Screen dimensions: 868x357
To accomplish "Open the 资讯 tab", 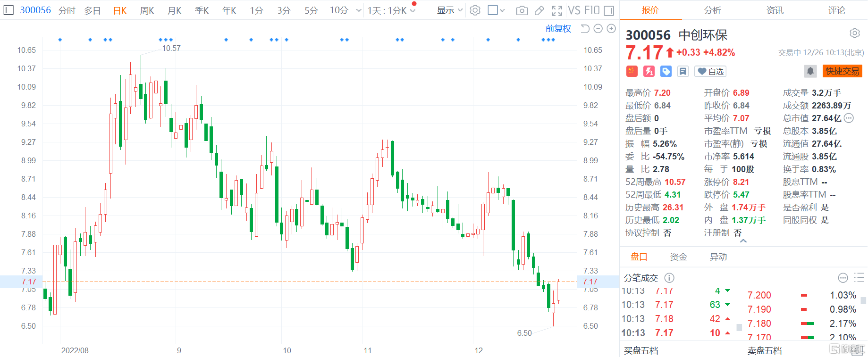I will coord(775,10).
